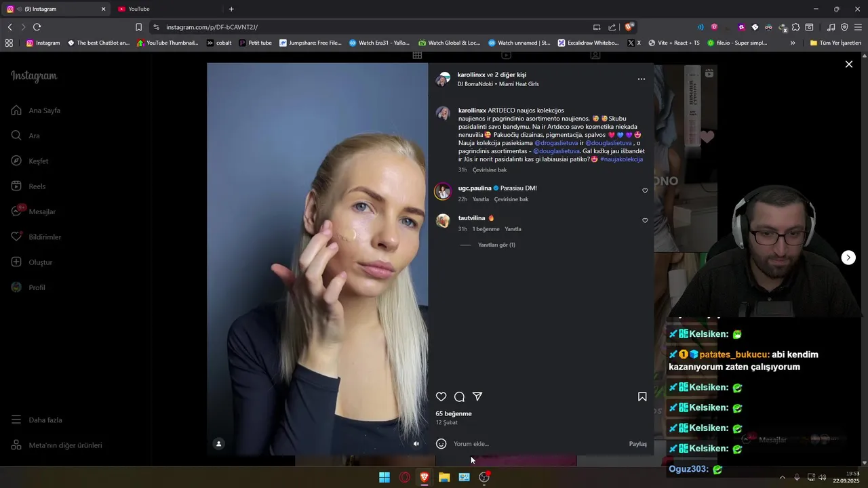Screen dimensions: 868x488
Task: View '2 diğer kişi' collaborators
Action: (510, 75)
